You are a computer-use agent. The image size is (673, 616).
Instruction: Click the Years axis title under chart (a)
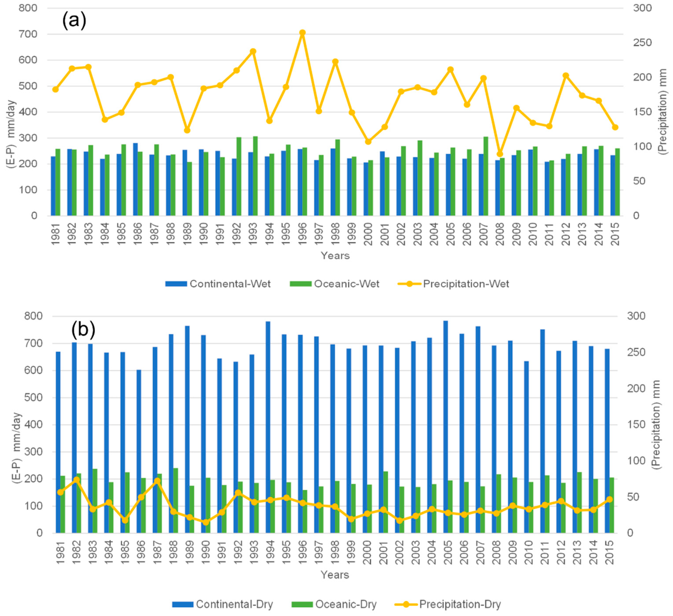tap(335, 256)
